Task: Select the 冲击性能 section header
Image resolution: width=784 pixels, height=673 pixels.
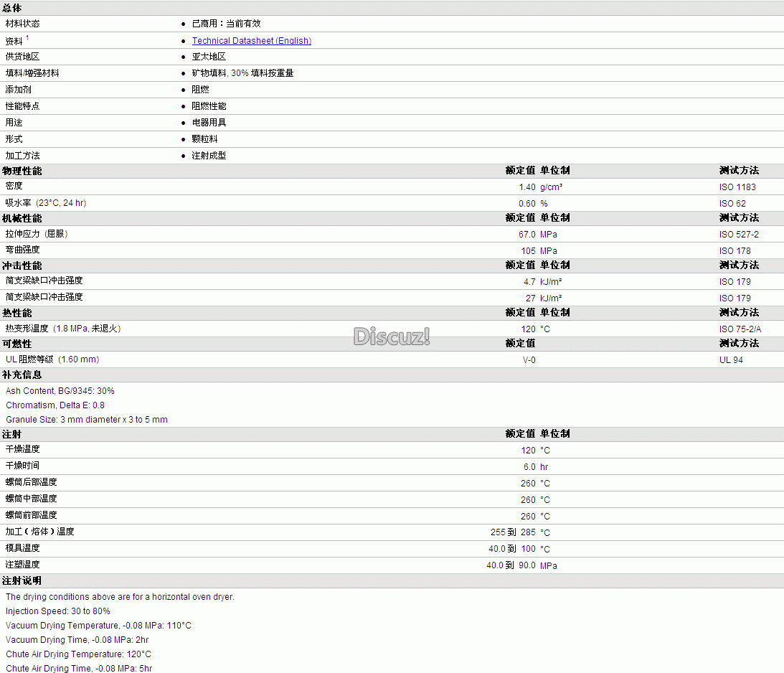Action: click(22, 266)
